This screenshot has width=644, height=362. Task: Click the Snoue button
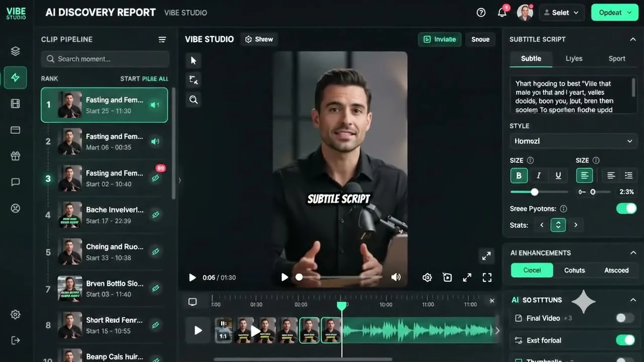click(x=480, y=39)
